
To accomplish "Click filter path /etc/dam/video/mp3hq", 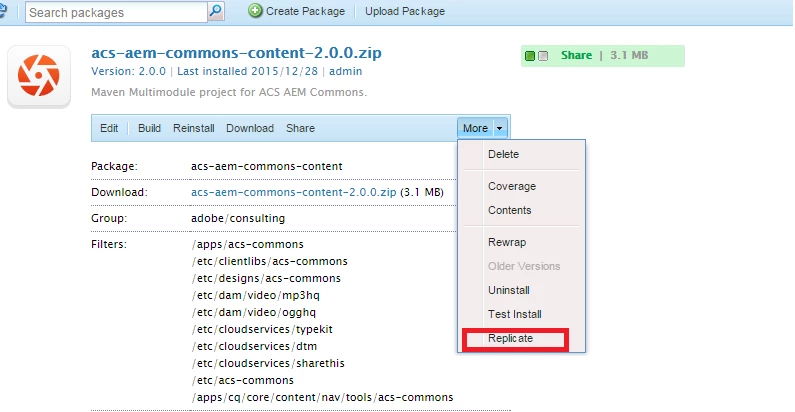I will tap(256, 295).
